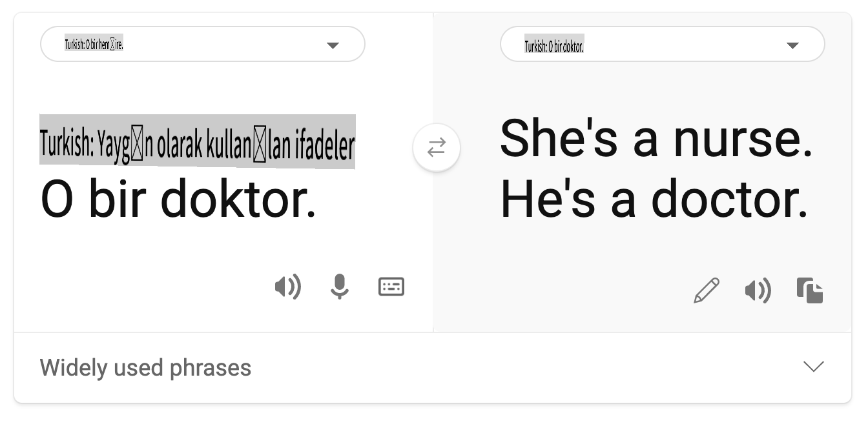Listen to the source text pronunciation
This screenshot has width=868, height=426.
pyautogui.click(x=288, y=287)
